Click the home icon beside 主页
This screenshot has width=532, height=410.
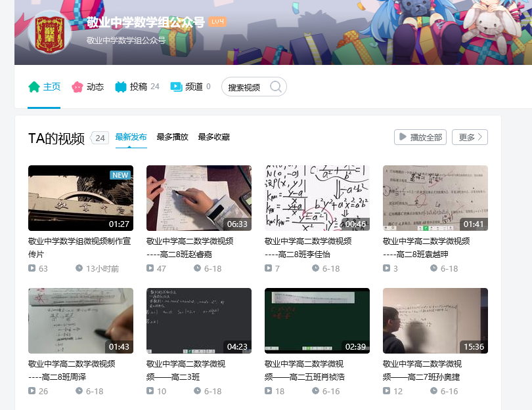pos(34,87)
